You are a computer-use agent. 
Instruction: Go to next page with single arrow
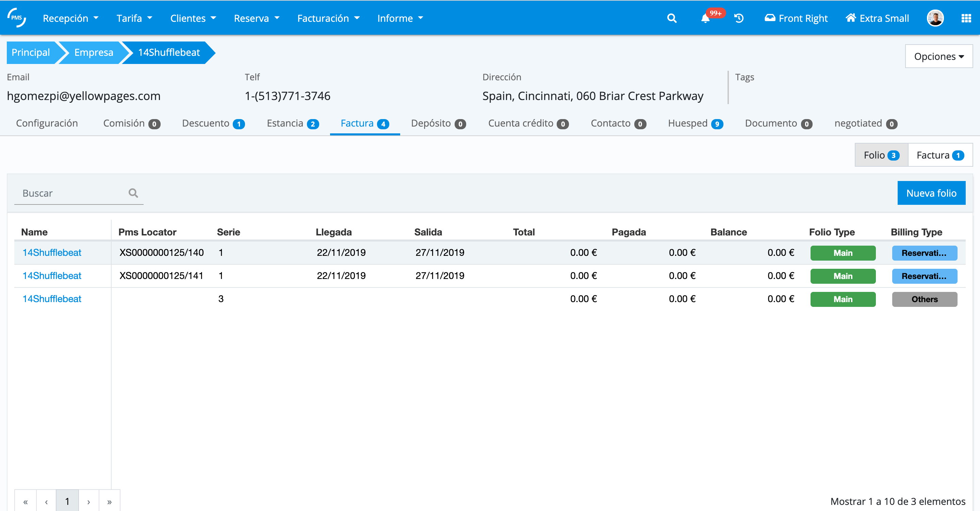tap(88, 501)
